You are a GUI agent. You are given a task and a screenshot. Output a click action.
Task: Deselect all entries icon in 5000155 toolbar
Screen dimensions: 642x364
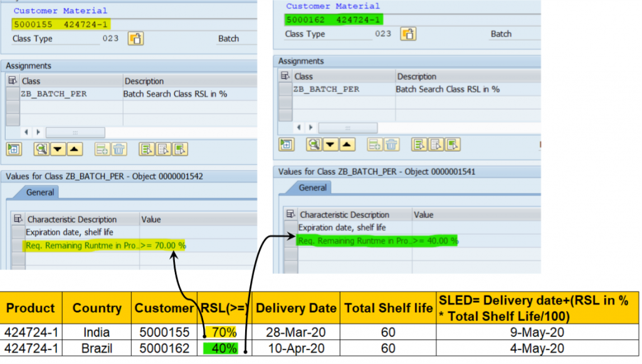tap(163, 149)
